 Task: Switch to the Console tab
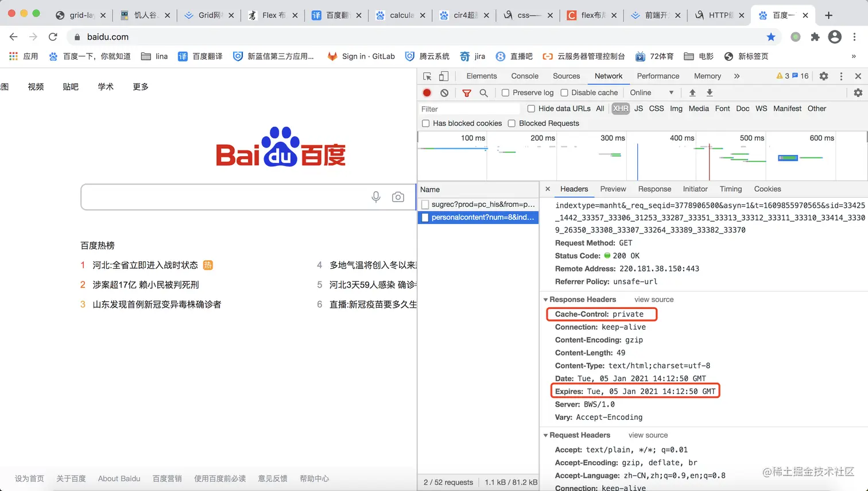coord(525,76)
